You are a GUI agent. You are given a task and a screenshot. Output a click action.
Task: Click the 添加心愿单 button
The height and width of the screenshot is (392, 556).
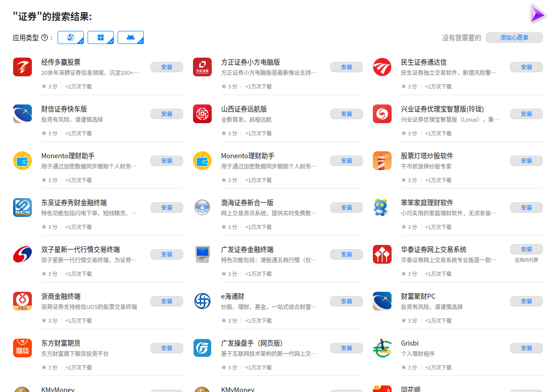514,37
